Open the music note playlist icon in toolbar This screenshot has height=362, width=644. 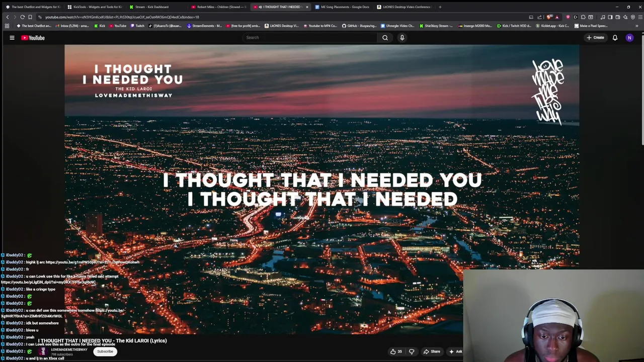[x=603, y=17]
